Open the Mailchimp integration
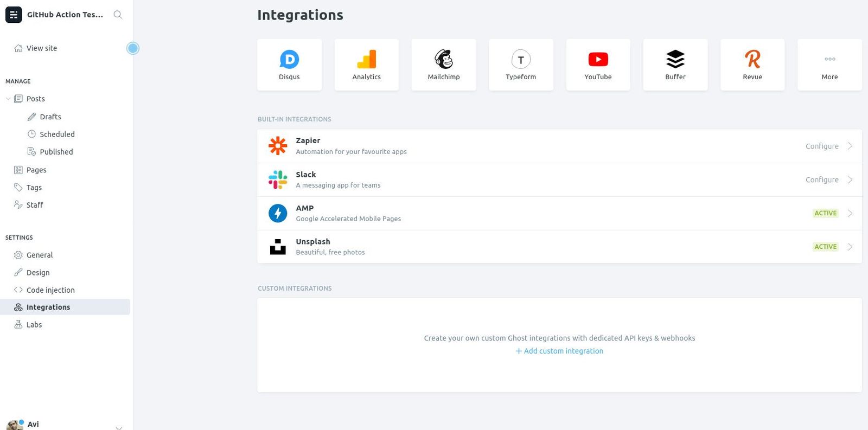868x430 pixels. pyautogui.click(x=443, y=64)
